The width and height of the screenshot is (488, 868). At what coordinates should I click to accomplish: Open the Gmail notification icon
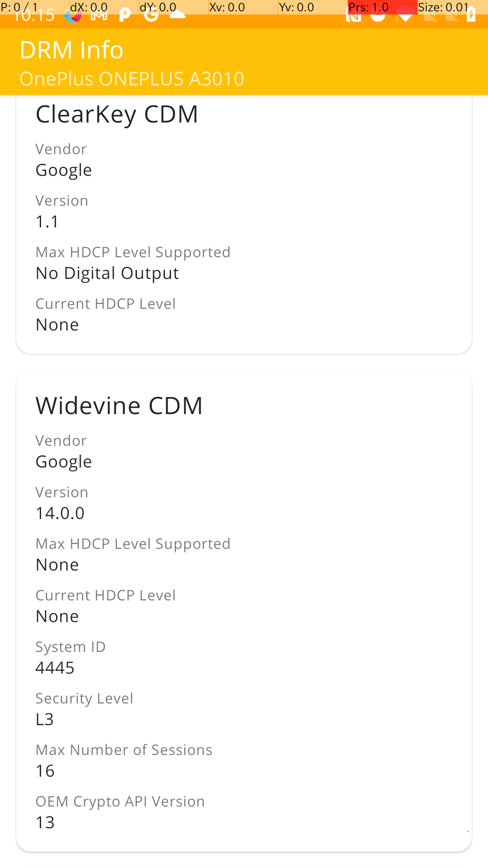pyautogui.click(x=99, y=16)
